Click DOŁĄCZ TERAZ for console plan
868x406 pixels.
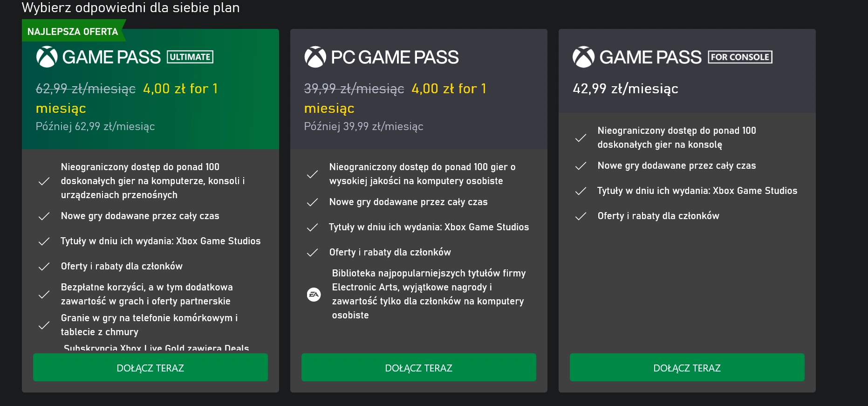pos(687,367)
